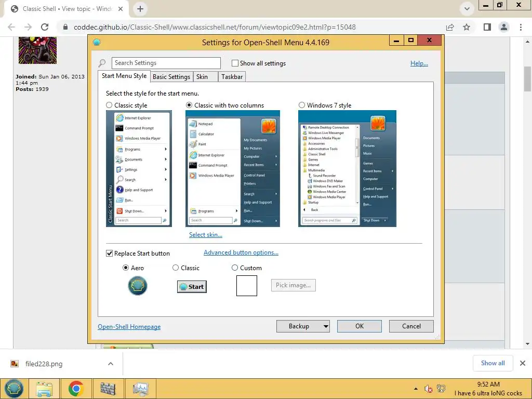Click OK to apply settings
Image resolution: width=532 pixels, height=399 pixels.
pos(360,326)
